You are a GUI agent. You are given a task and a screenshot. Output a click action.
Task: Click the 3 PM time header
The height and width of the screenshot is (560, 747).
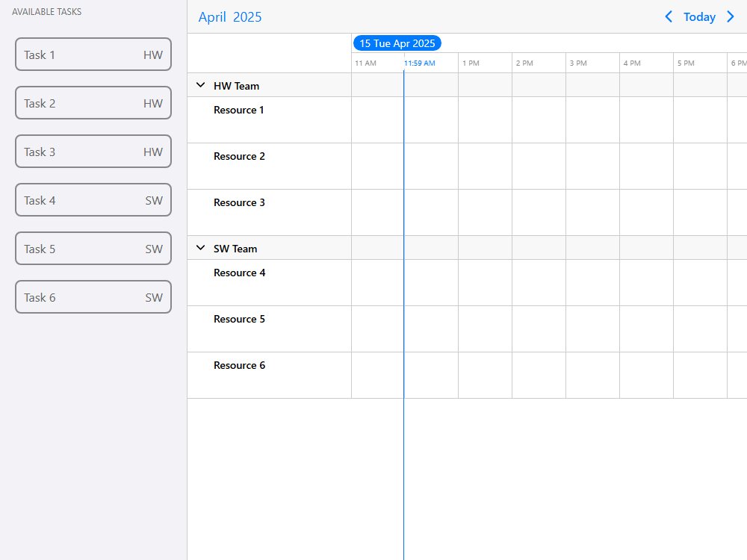pos(578,63)
